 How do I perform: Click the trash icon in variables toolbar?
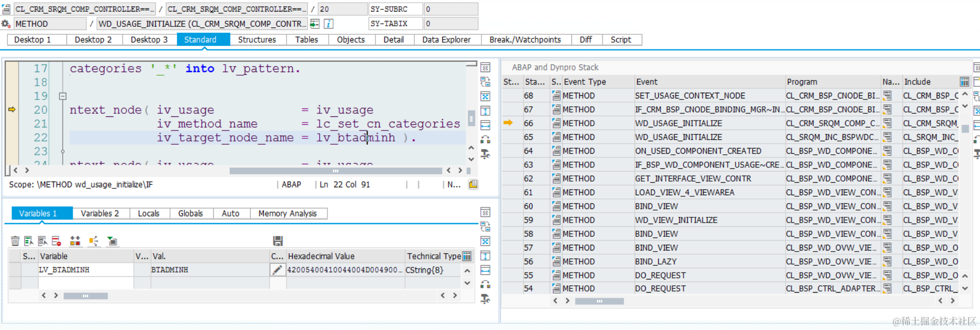tap(15, 241)
